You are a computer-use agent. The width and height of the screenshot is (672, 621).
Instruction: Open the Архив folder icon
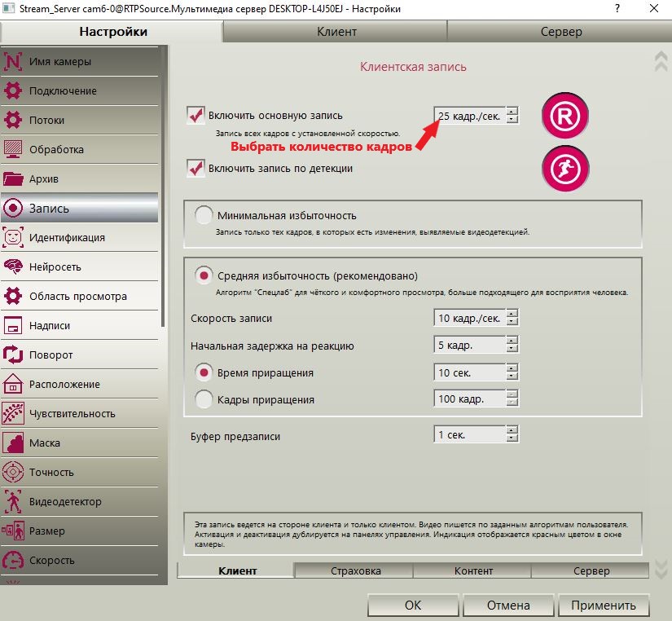click(x=13, y=178)
